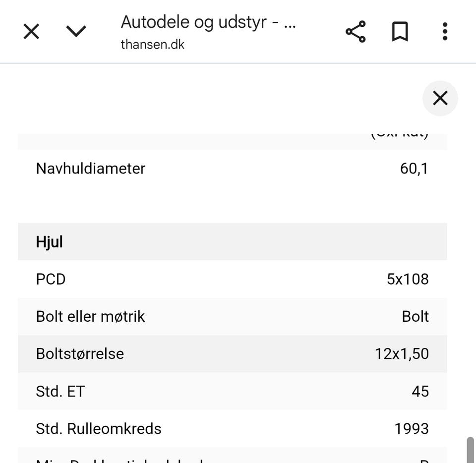476x463 pixels.
Task: Tap the 12x1,50 bolt size value
Action: 401,354
